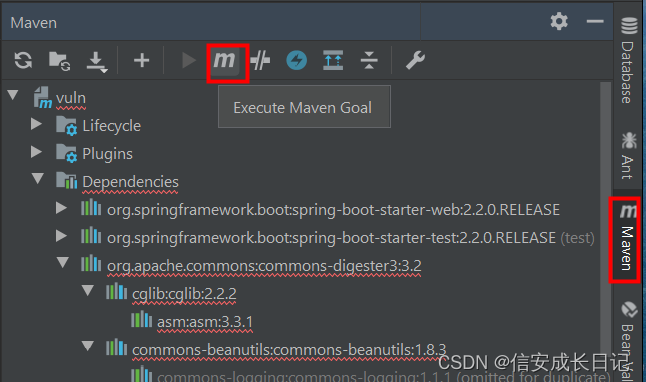Select the Dependencies folder
Screen dimensions: 646x382
pos(130,182)
